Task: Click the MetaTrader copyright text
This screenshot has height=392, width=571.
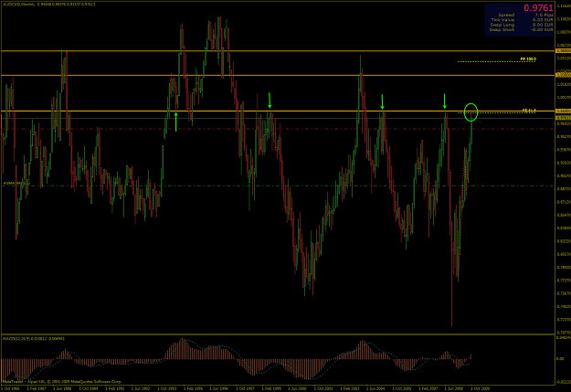Action: click(x=62, y=382)
